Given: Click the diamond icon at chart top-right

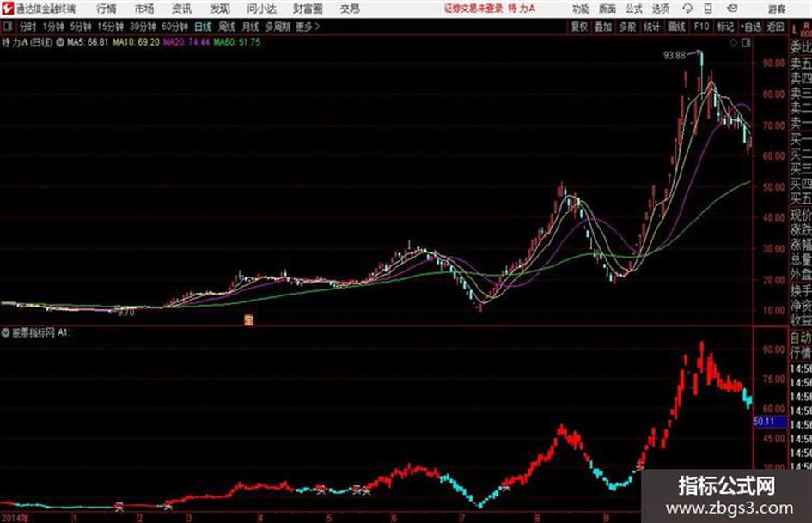Looking at the screenshot, I should (x=733, y=43).
